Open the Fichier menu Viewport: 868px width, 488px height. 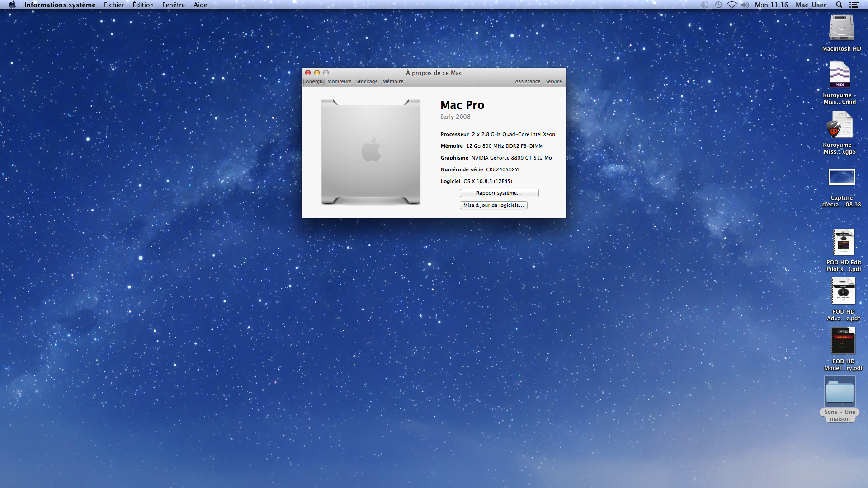coord(114,5)
